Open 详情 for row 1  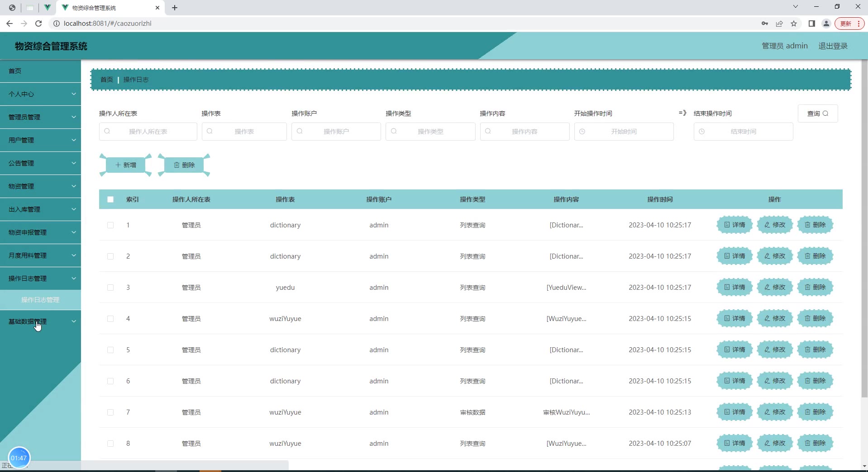pos(734,225)
